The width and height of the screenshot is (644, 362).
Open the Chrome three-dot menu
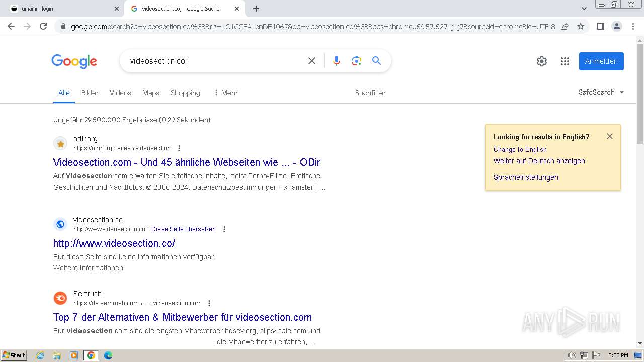[633, 26]
